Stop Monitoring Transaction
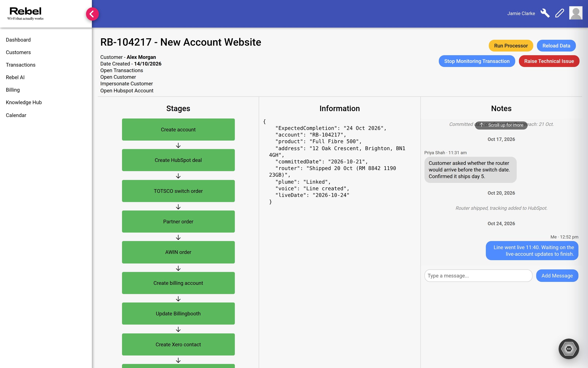This screenshot has height=368, width=588. 477,61
